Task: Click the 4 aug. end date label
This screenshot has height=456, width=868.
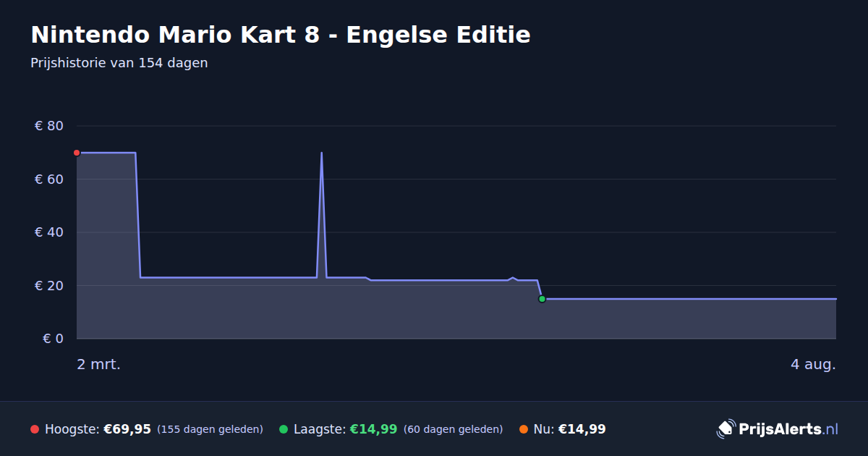Action: 813,365
